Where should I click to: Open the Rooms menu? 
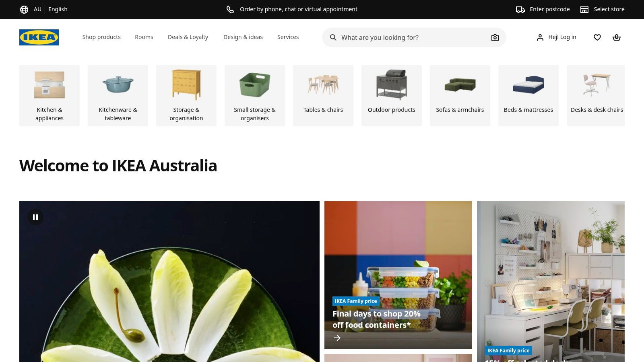click(144, 37)
